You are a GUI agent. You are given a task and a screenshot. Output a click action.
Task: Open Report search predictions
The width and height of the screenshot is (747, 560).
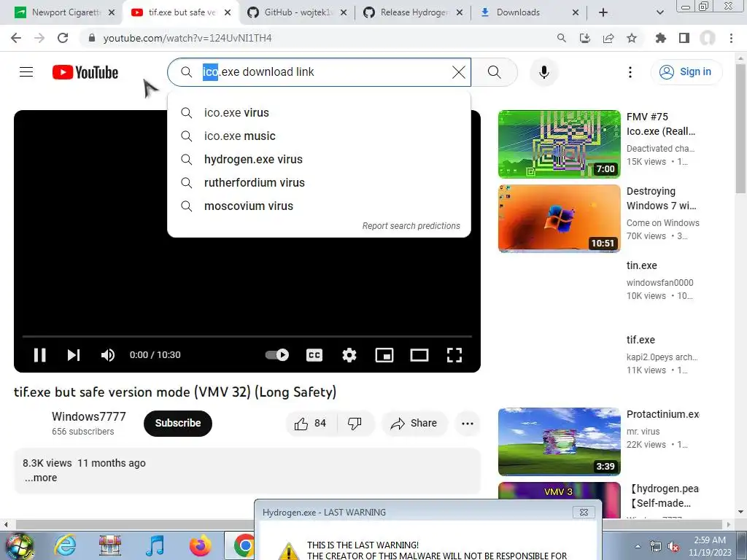click(411, 226)
